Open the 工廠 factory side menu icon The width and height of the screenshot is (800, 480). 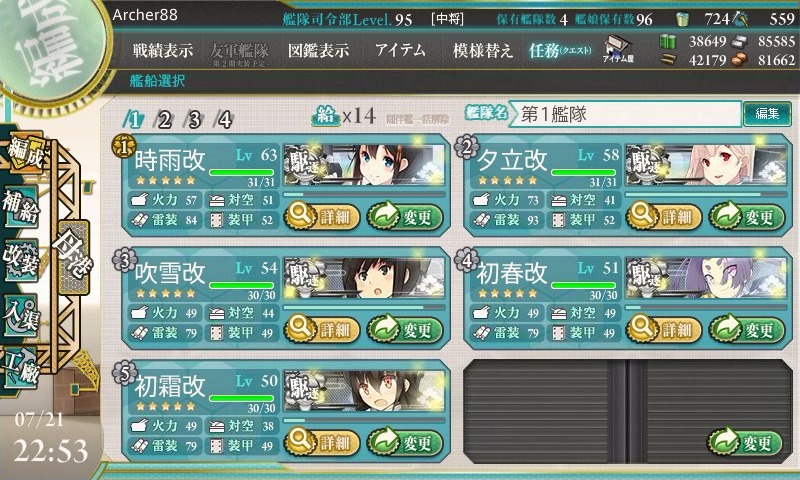click(x=21, y=368)
